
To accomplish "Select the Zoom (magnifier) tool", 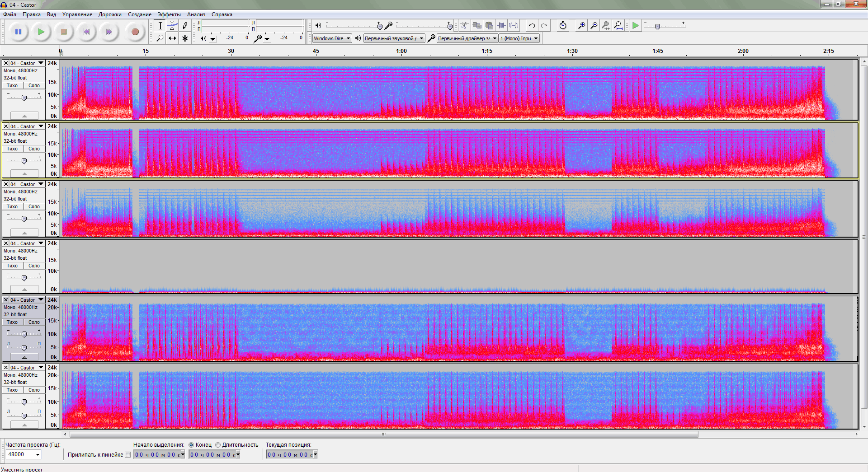I will coord(160,38).
